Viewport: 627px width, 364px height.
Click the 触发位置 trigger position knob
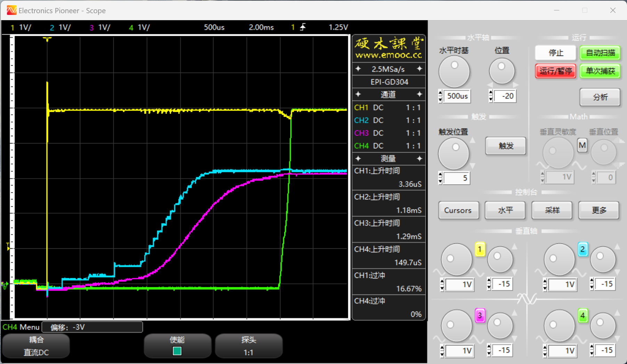(453, 153)
